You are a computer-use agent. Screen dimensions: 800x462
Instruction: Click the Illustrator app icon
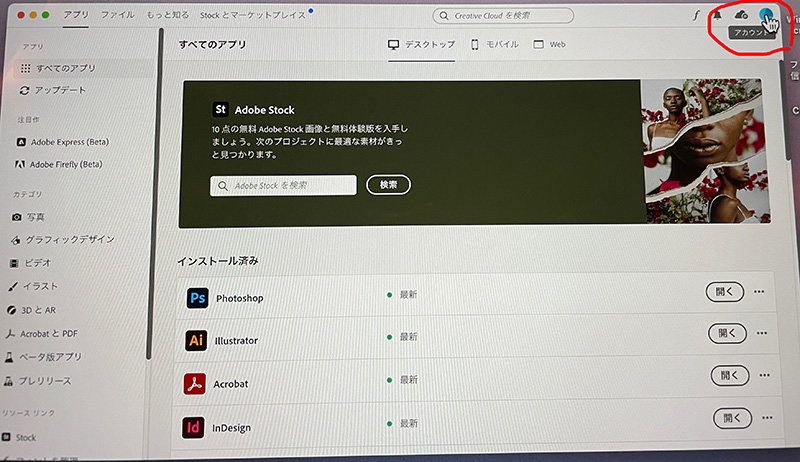pos(196,340)
